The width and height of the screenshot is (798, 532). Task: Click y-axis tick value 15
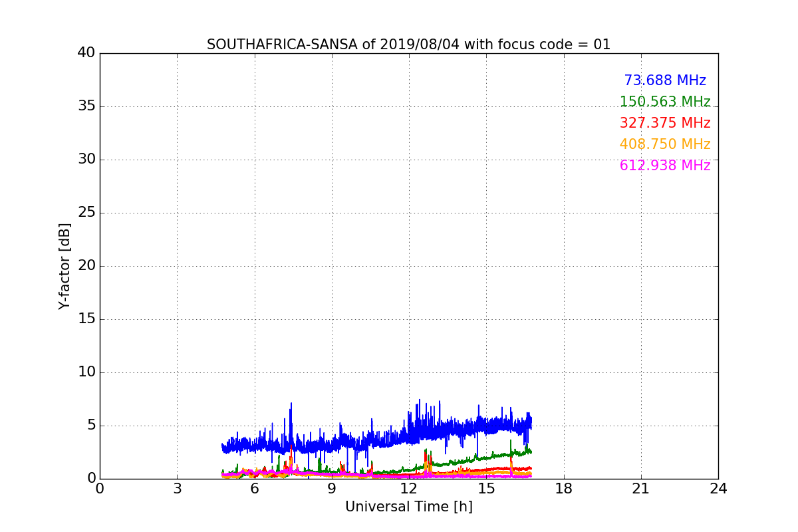tap(86, 319)
